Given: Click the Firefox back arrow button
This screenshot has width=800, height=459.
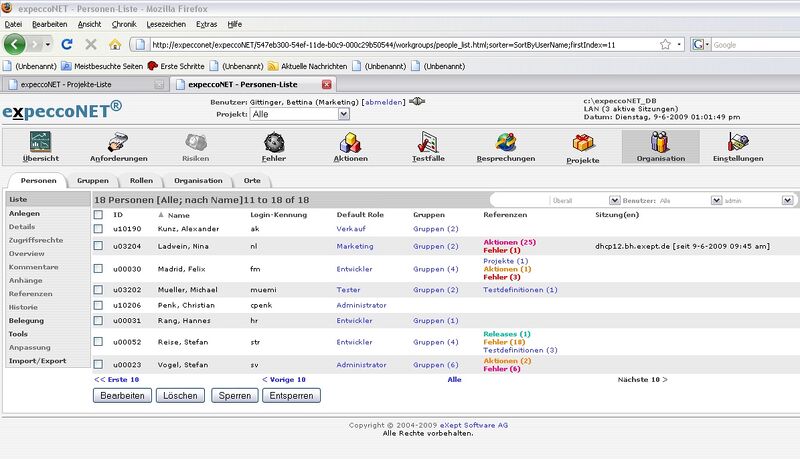Looking at the screenshot, I should pos(14,44).
